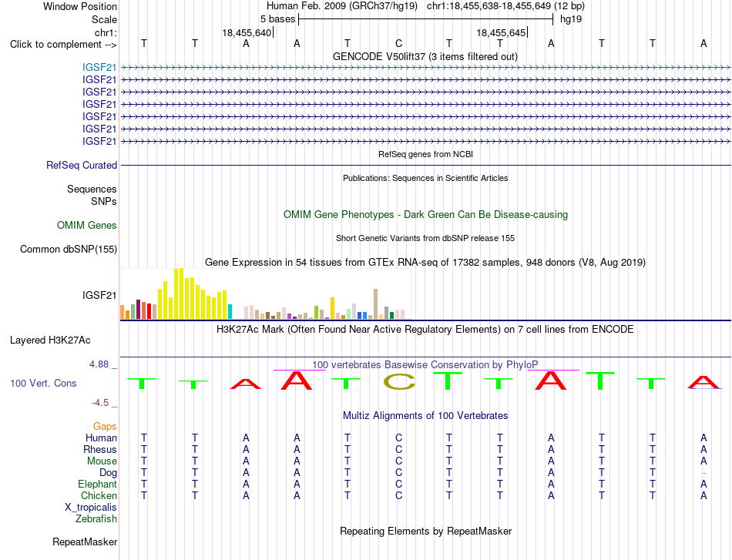Open the 'RefSeq genes from NCBI' track title
732x560 pixels.
pyautogui.click(x=425, y=154)
